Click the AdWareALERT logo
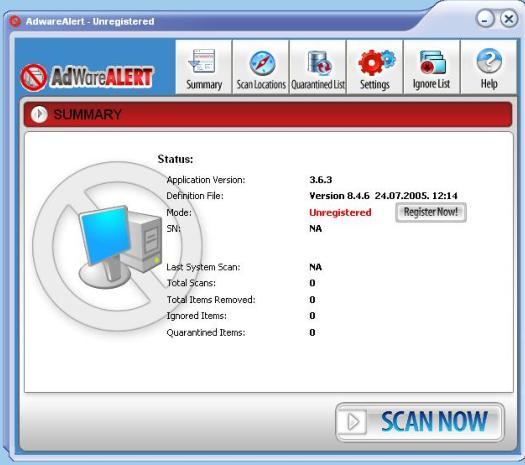 (86, 77)
